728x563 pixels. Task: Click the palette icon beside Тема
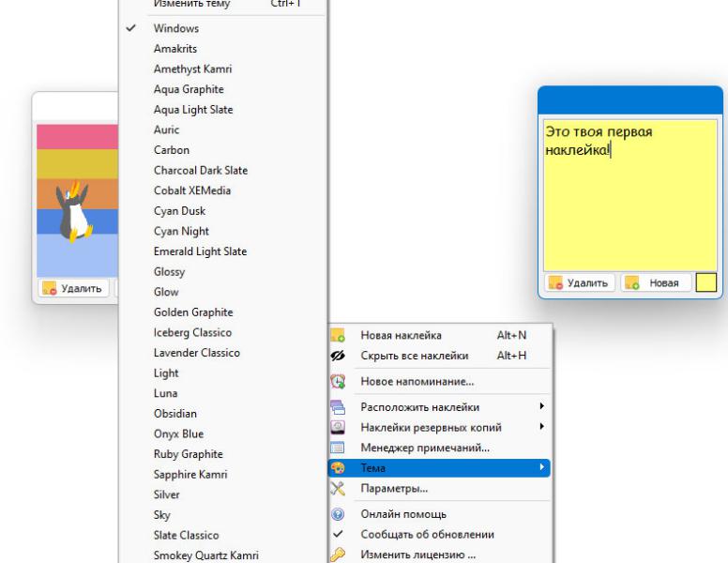pyautogui.click(x=338, y=468)
